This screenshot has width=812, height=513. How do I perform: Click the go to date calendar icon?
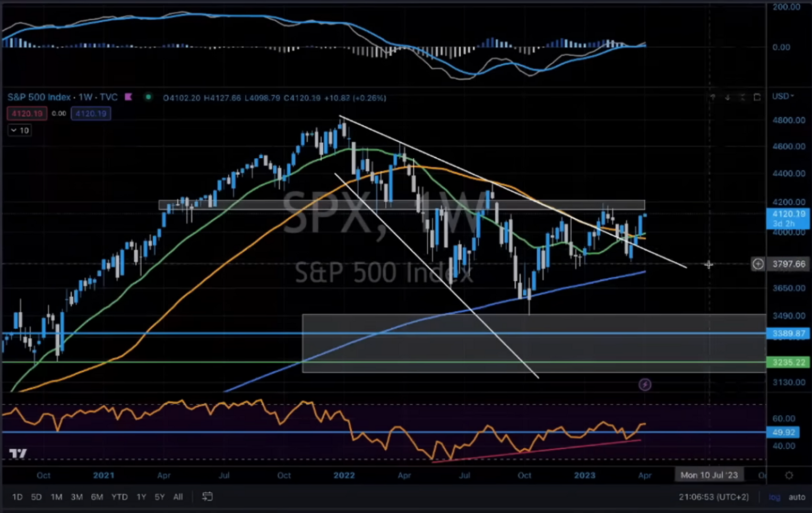point(208,497)
